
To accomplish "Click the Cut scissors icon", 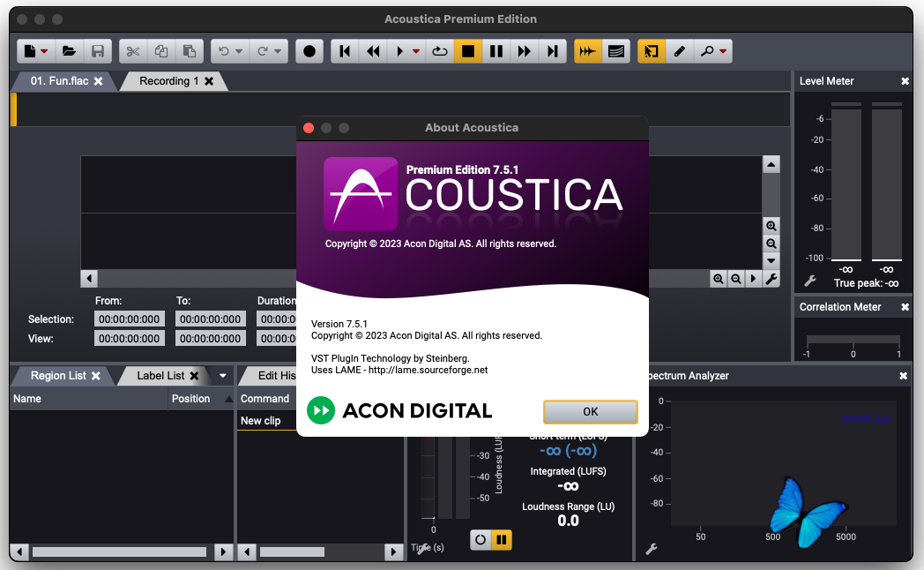I will pyautogui.click(x=133, y=51).
